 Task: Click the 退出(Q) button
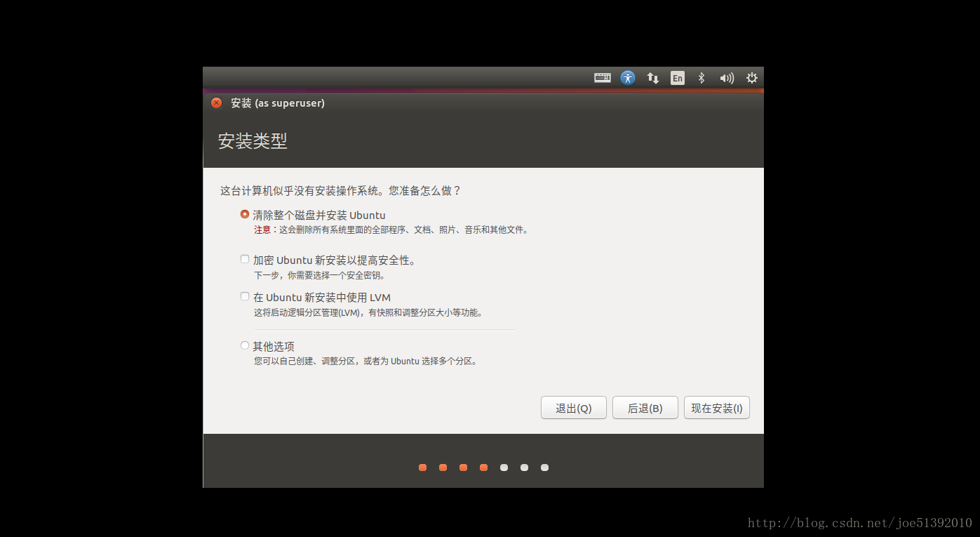(574, 408)
